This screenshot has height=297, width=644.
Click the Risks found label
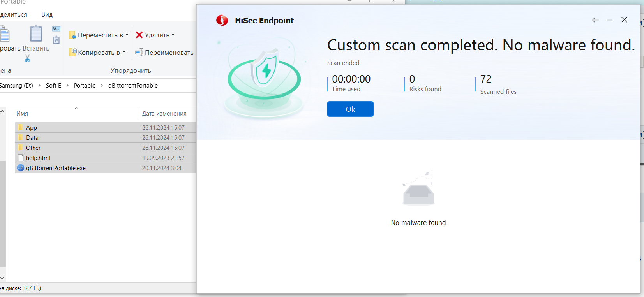425,89
